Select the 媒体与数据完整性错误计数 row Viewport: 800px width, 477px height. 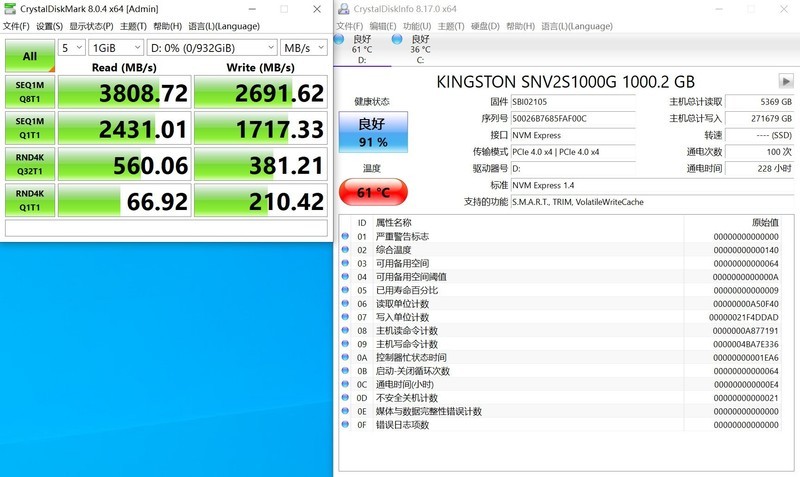coord(561,411)
